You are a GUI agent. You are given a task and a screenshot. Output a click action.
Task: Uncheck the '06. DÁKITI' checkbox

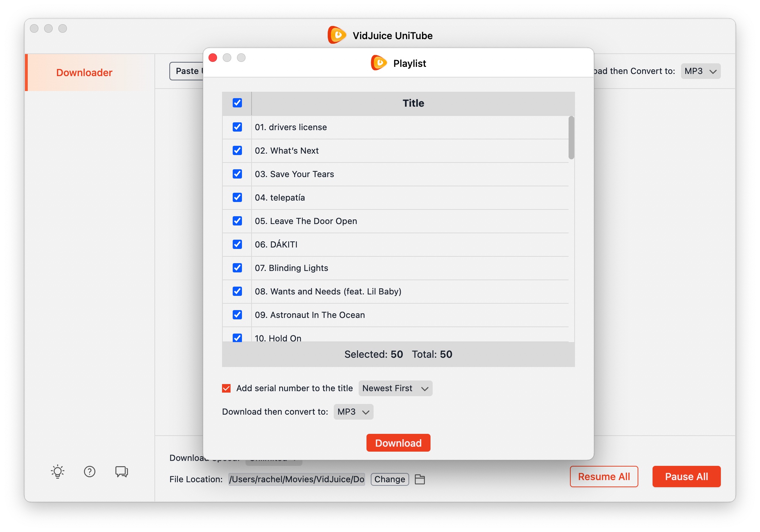pos(237,244)
